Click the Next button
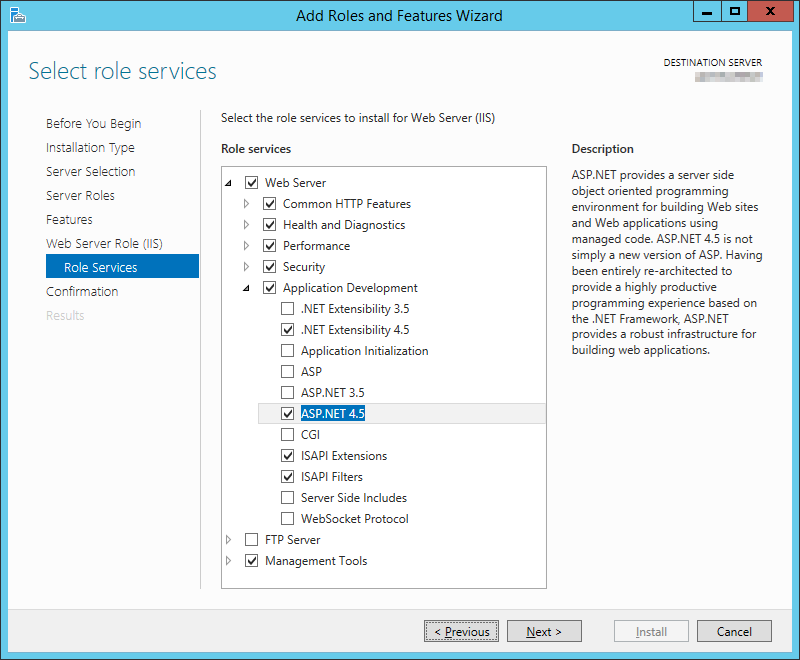Image resolution: width=800 pixels, height=660 pixels. tap(544, 631)
